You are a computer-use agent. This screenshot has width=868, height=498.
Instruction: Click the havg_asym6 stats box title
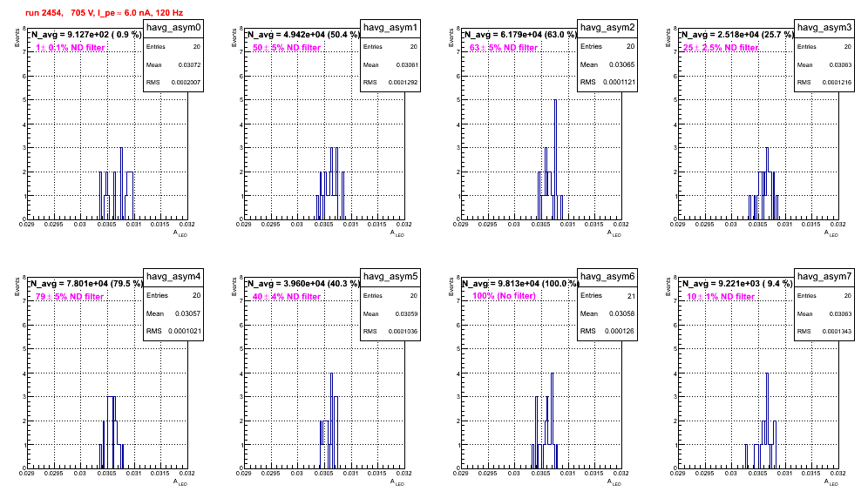607,276
